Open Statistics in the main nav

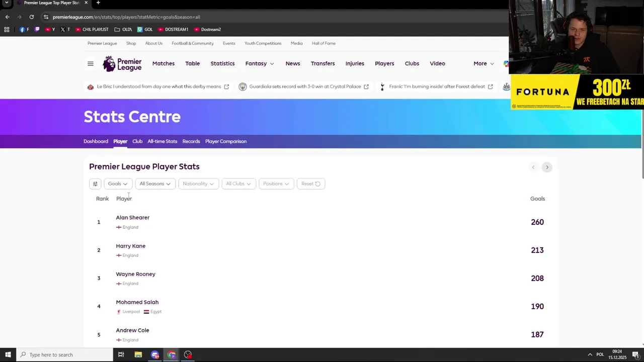(222, 64)
